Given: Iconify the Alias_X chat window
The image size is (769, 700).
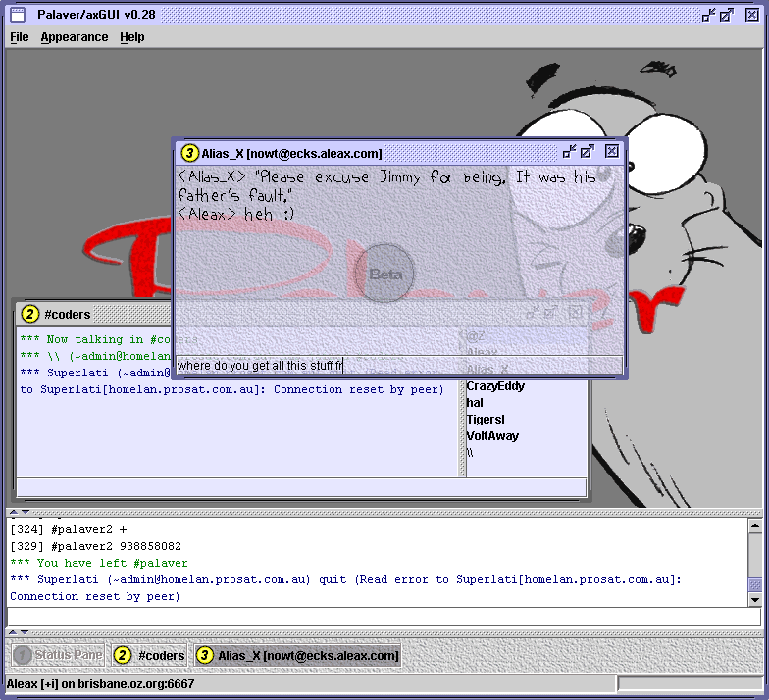Looking at the screenshot, I should point(569,151).
